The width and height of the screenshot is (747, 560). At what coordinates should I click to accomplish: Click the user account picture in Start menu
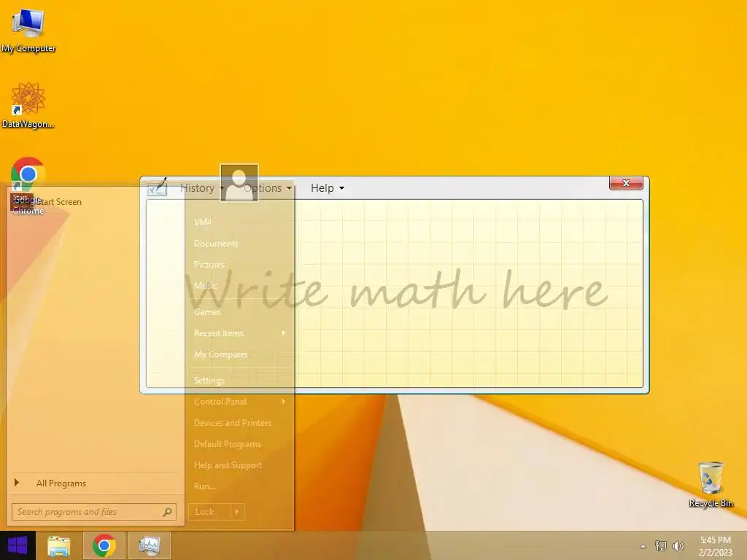coord(239,183)
